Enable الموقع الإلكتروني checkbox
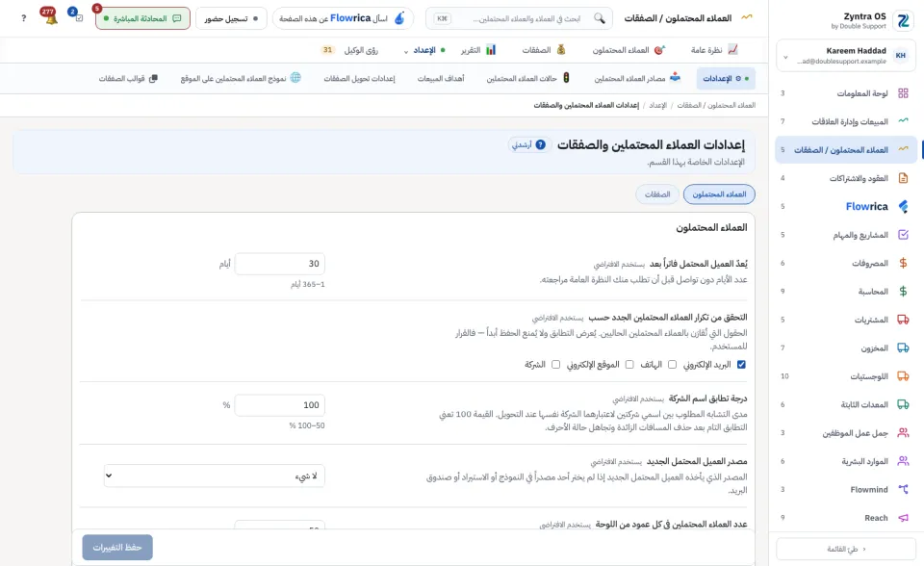The height and width of the screenshot is (566, 924). [x=629, y=365]
